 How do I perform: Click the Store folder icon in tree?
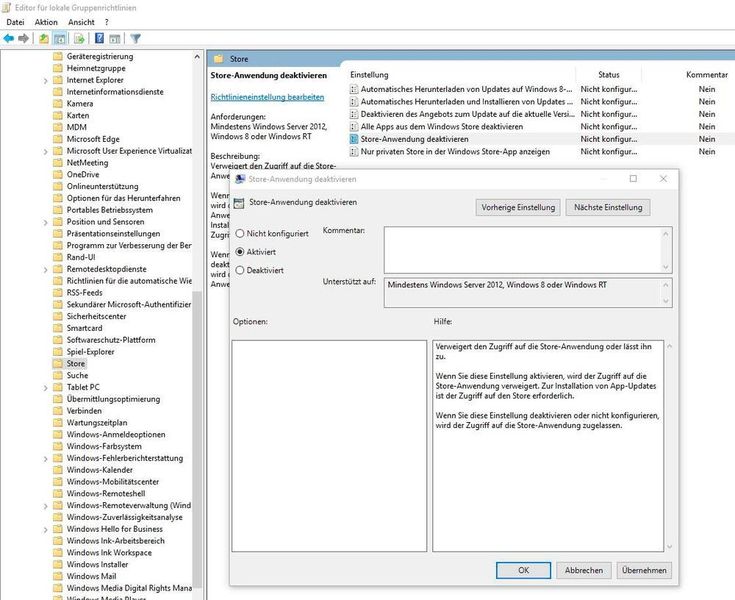point(58,364)
